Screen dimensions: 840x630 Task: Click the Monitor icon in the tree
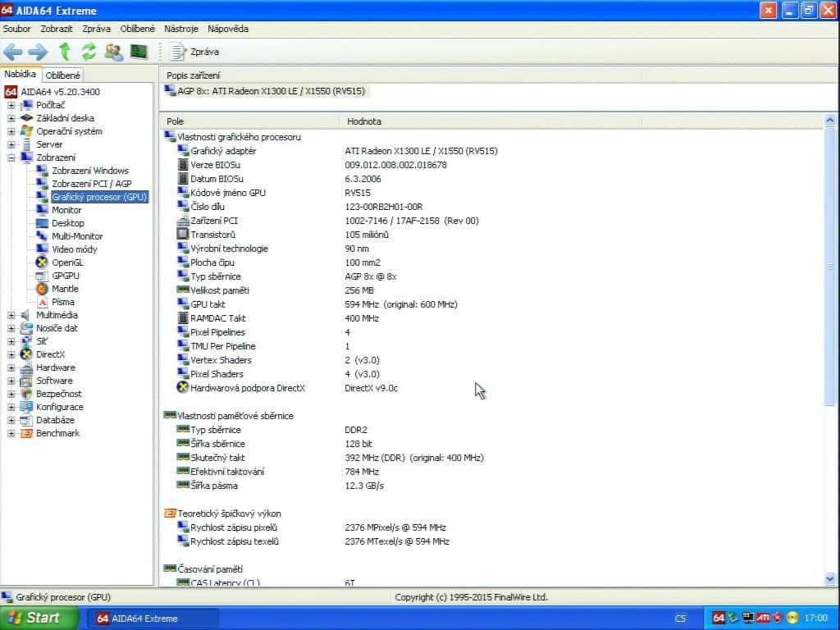[x=42, y=210]
